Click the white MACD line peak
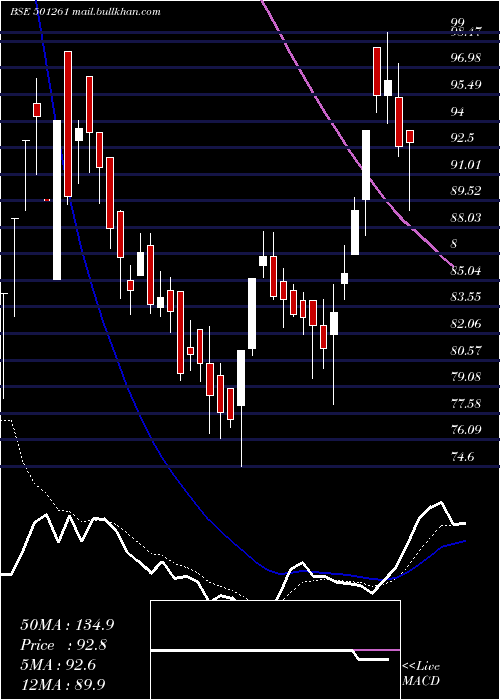The height and width of the screenshot is (700, 500). click(x=442, y=503)
